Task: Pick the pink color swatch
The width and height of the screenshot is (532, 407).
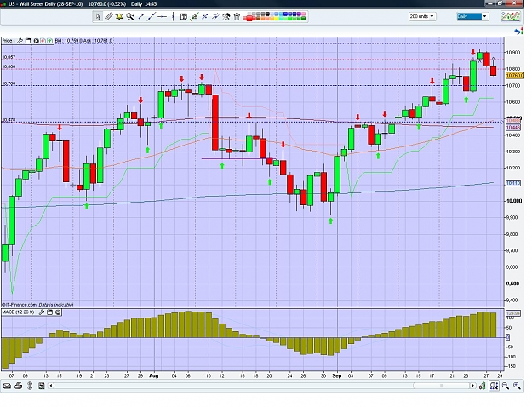Action: 303,14
